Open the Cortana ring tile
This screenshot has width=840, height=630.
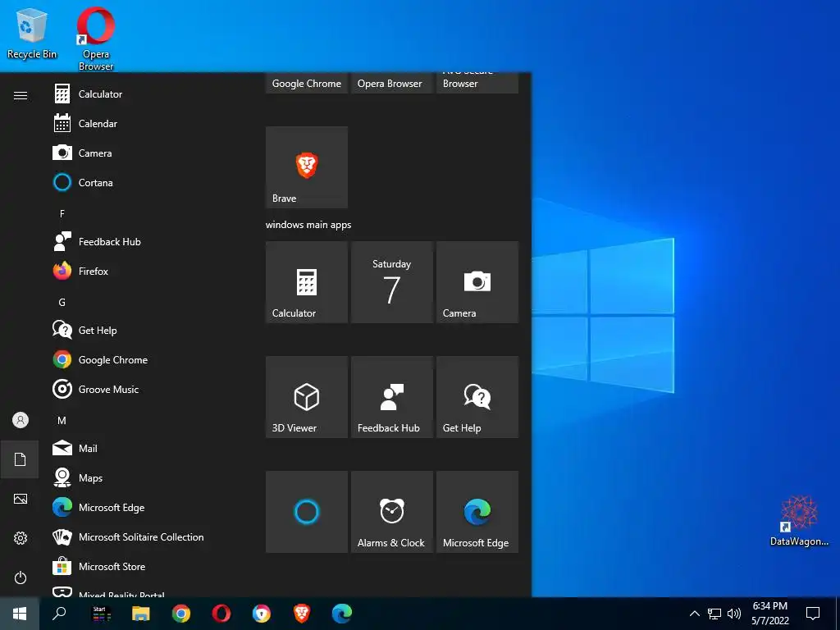point(307,512)
